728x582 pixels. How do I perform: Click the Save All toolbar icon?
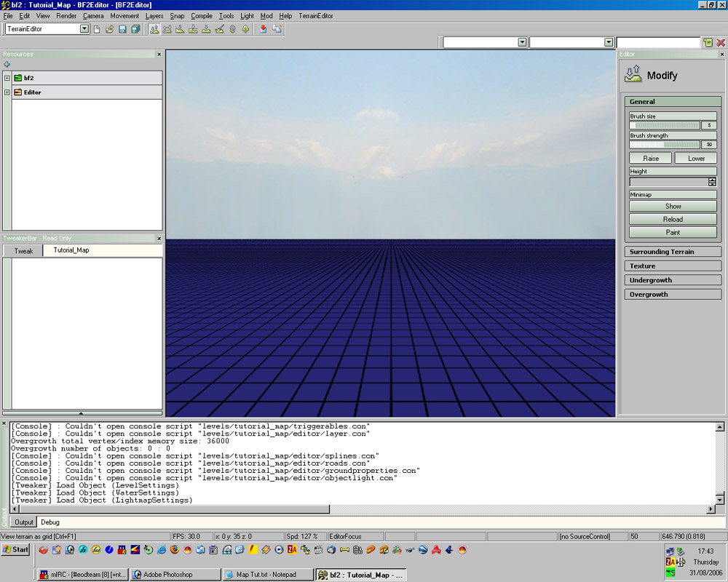click(135, 29)
